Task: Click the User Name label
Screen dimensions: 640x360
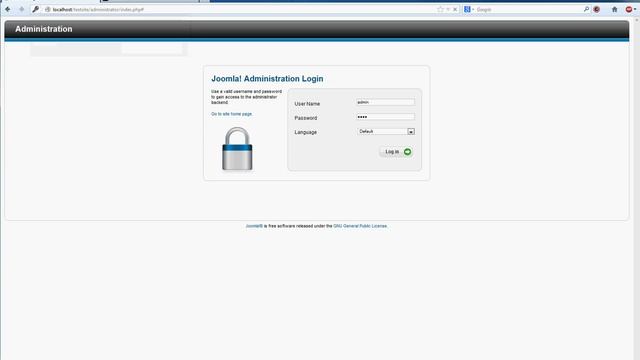Action: pyautogui.click(x=307, y=104)
